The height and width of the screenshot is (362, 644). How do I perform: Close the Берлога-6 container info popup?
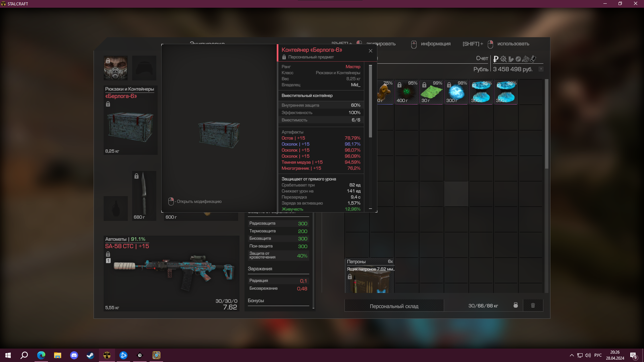coord(370,51)
